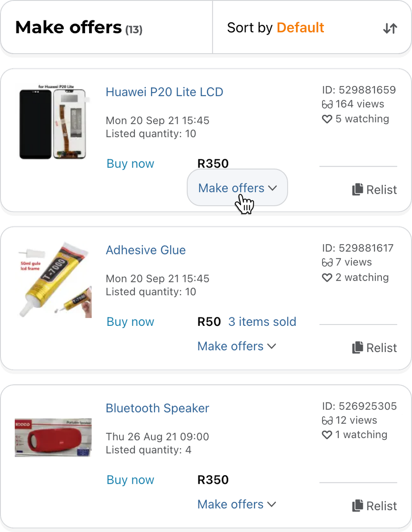The image size is (412, 532).
Task: Click the heart watching icon on Adhesive Glue
Action: point(327,278)
